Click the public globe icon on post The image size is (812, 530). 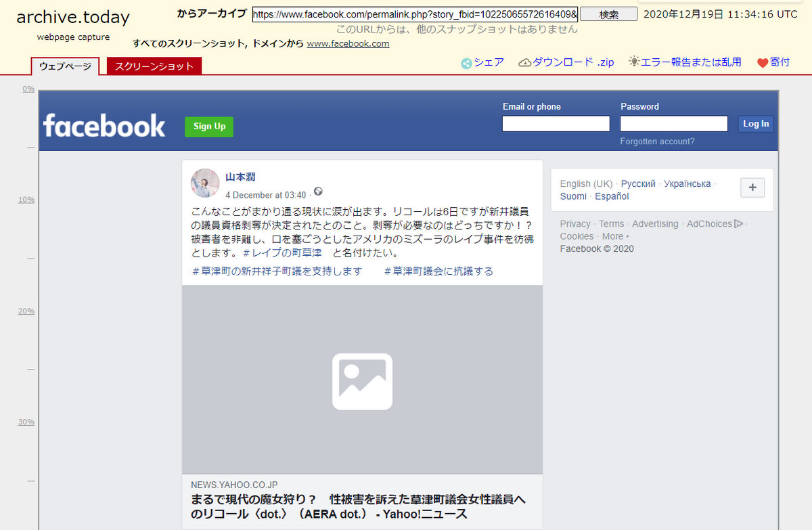click(318, 192)
